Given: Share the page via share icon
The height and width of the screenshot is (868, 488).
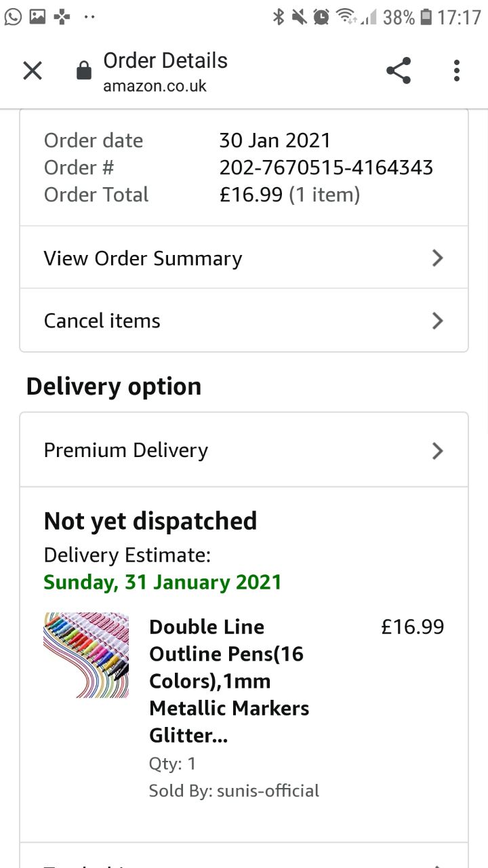Looking at the screenshot, I should [399, 71].
